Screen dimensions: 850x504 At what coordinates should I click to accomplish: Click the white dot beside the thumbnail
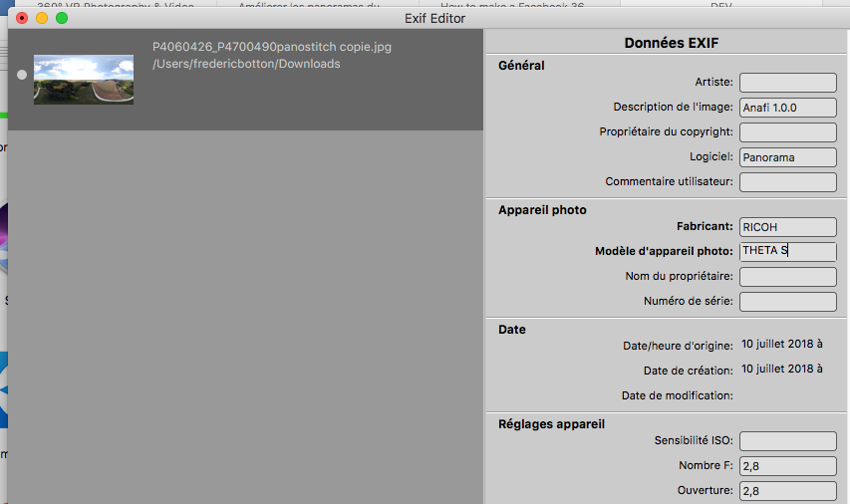22,75
